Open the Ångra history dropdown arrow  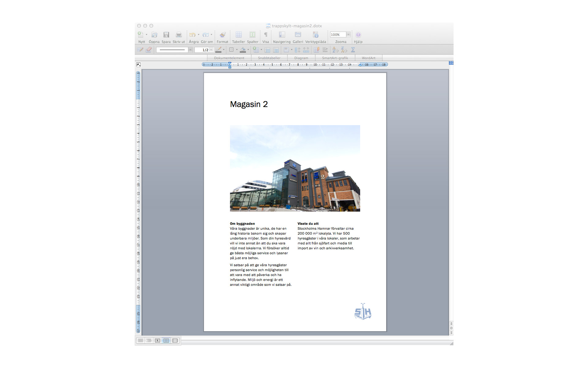198,35
